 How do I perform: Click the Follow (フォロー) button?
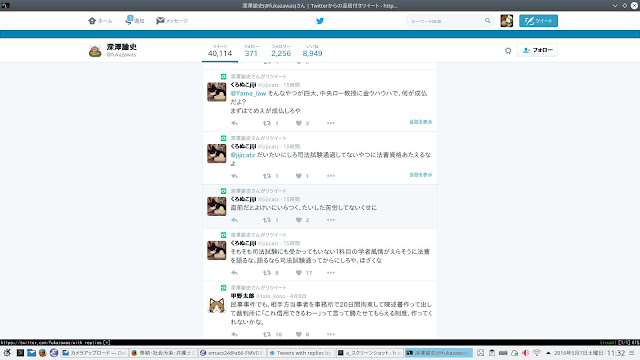(537, 50)
